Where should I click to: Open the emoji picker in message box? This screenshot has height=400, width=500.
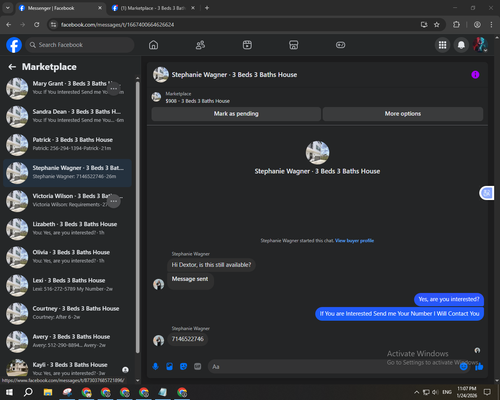coord(463,367)
